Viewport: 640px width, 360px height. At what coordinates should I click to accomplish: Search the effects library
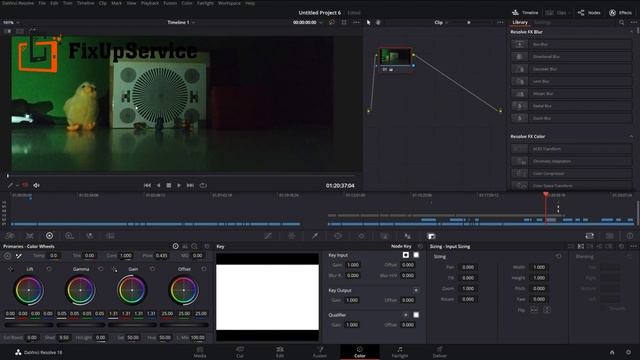coord(621,22)
